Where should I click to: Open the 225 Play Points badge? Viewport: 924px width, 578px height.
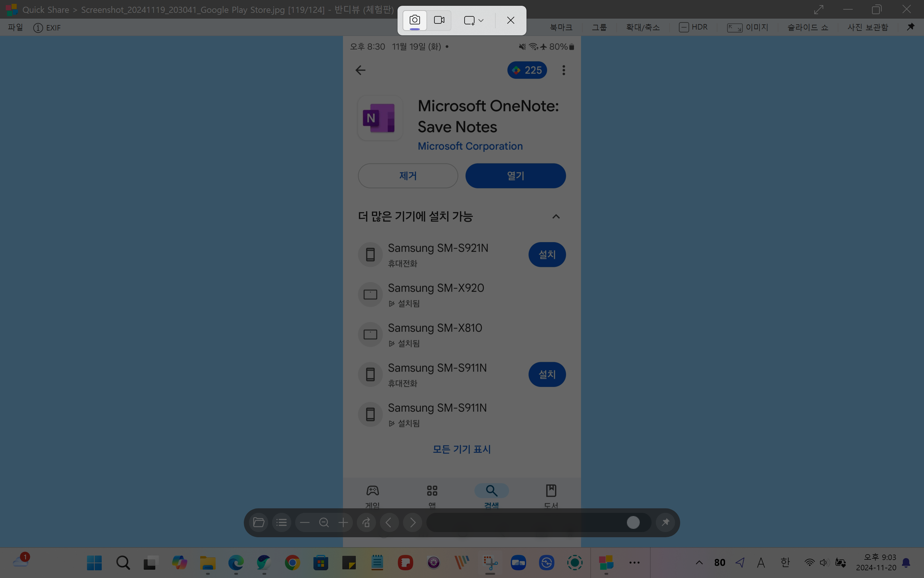coord(527,70)
